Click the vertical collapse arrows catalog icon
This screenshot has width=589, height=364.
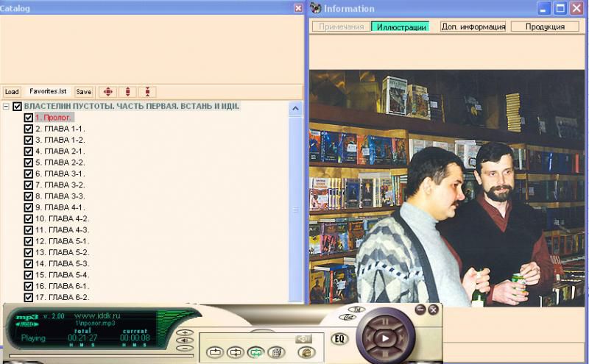tap(147, 92)
